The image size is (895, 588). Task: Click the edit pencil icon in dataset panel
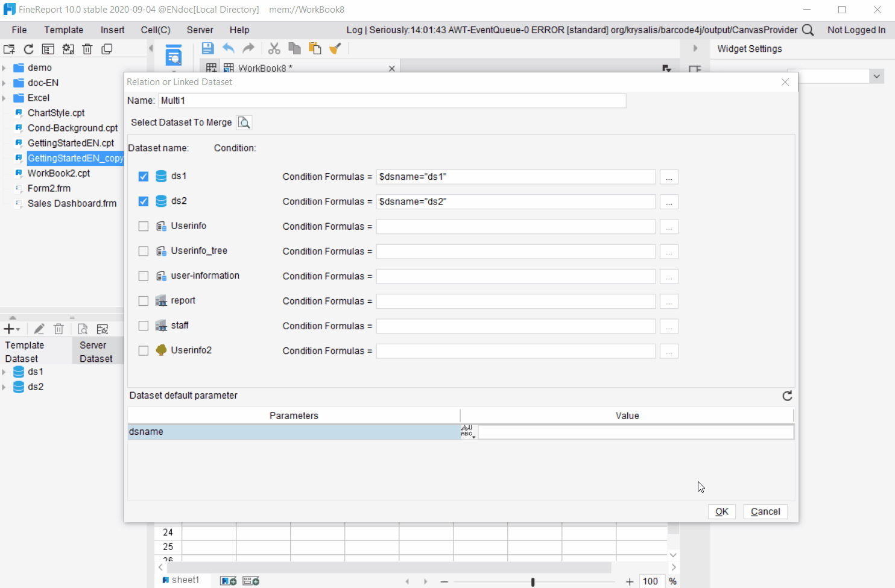click(39, 329)
